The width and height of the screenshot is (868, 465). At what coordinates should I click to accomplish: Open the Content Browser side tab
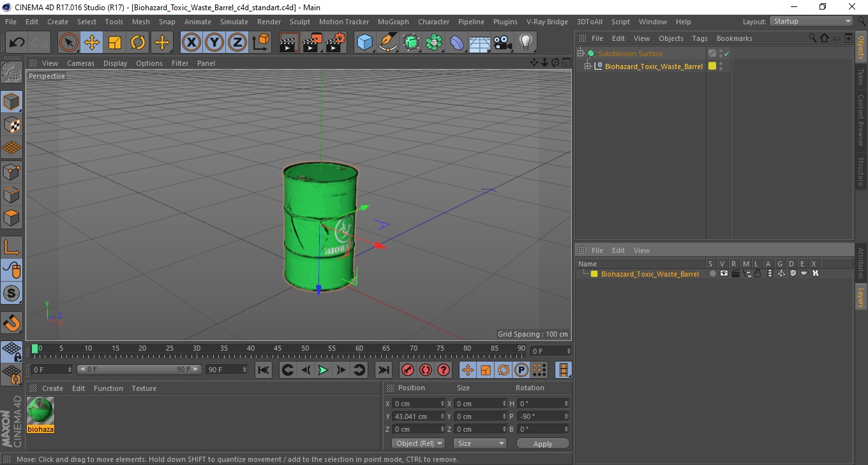click(x=861, y=120)
